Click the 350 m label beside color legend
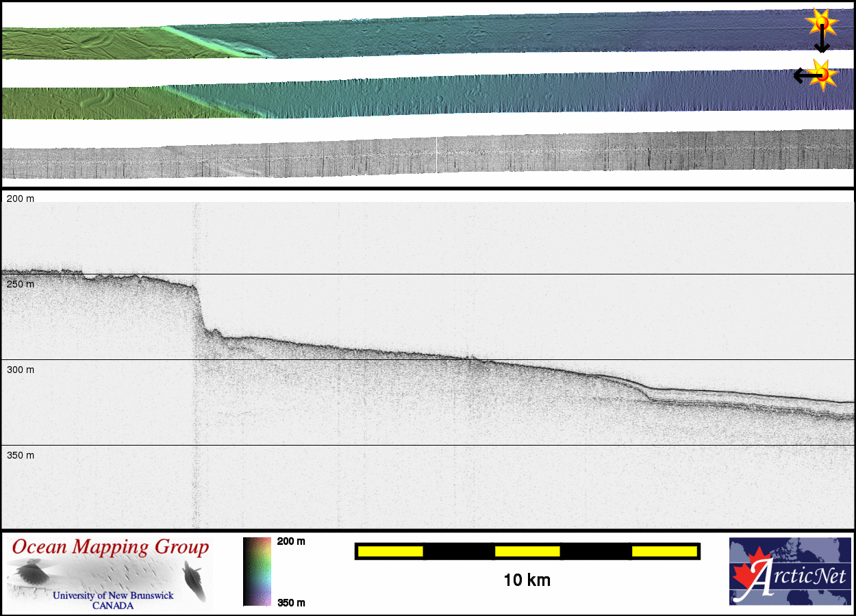This screenshot has width=856, height=616. pos(290,602)
